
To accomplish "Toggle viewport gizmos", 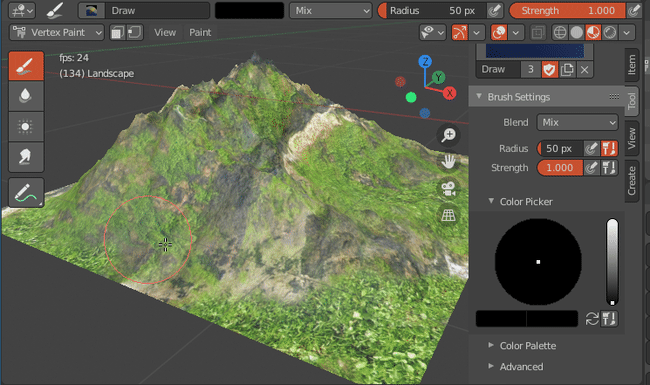I will [x=460, y=32].
